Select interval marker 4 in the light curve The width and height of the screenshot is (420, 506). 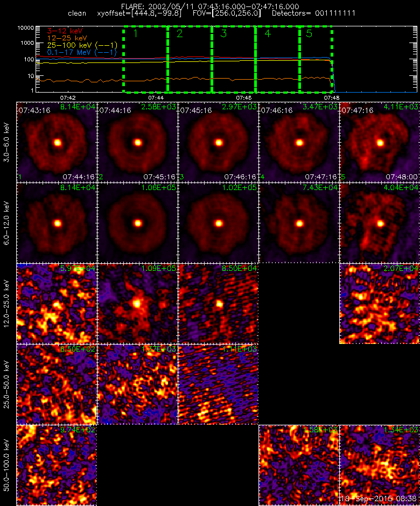click(268, 33)
